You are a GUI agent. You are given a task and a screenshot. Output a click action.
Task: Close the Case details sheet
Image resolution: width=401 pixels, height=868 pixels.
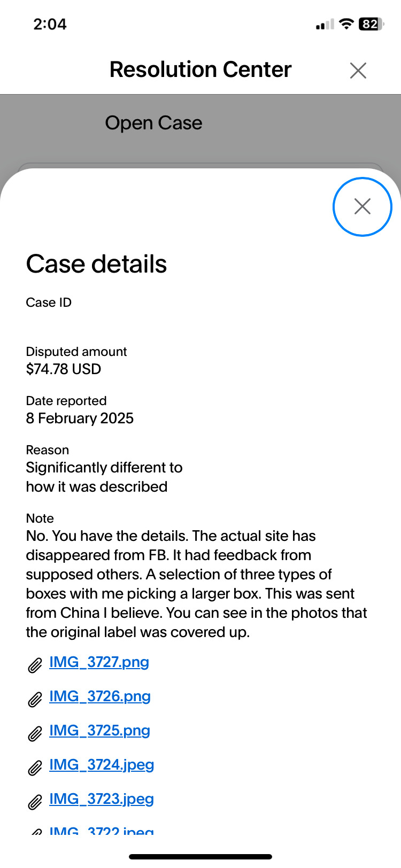pos(362,206)
